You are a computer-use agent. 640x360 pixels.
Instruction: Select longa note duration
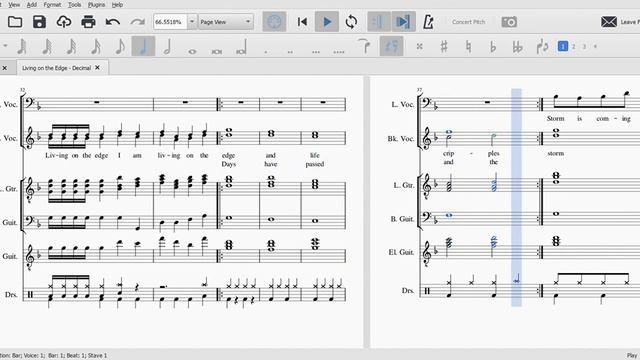click(x=241, y=47)
